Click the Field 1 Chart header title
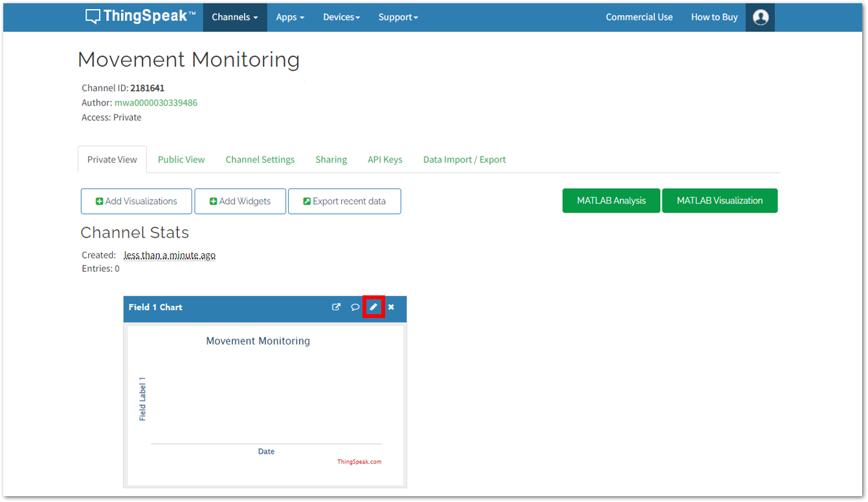The height and width of the screenshot is (502, 868). coord(155,307)
